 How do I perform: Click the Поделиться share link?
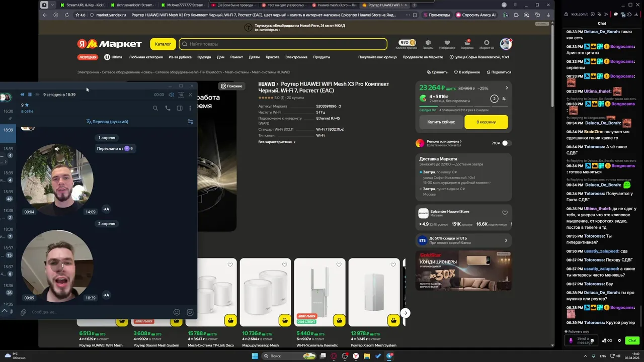coord(498,72)
